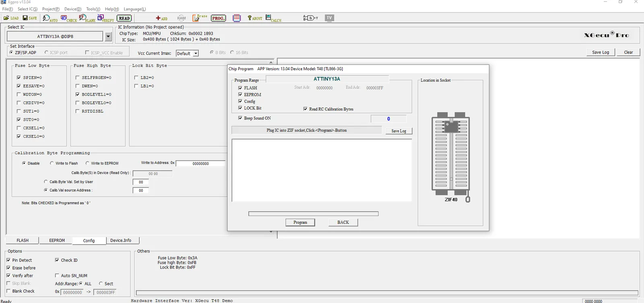Click the CALCU. calculator toolbar icon
This screenshot has height=303, width=644.
(274, 18)
